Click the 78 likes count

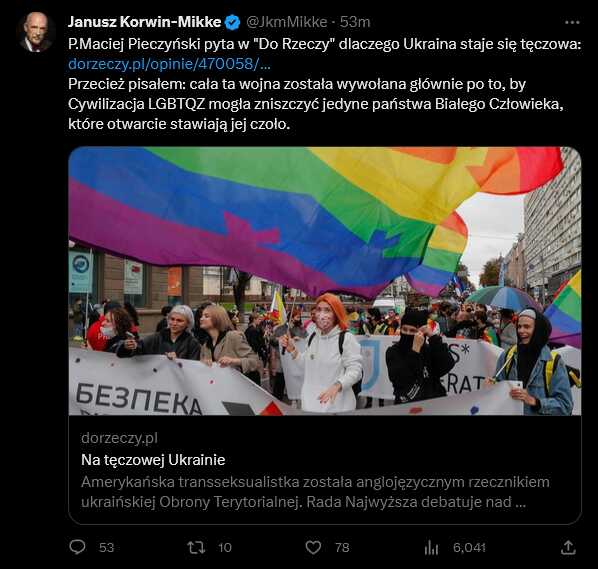pos(342,548)
